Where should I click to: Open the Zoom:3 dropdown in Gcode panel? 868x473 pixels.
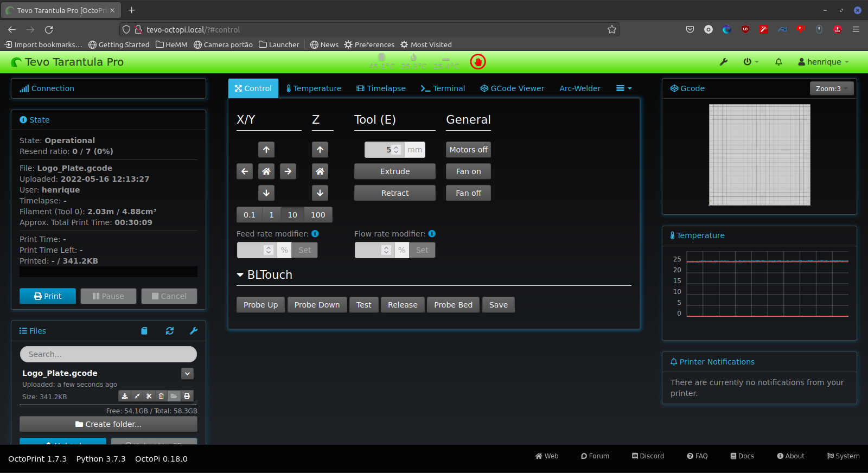[832, 88]
